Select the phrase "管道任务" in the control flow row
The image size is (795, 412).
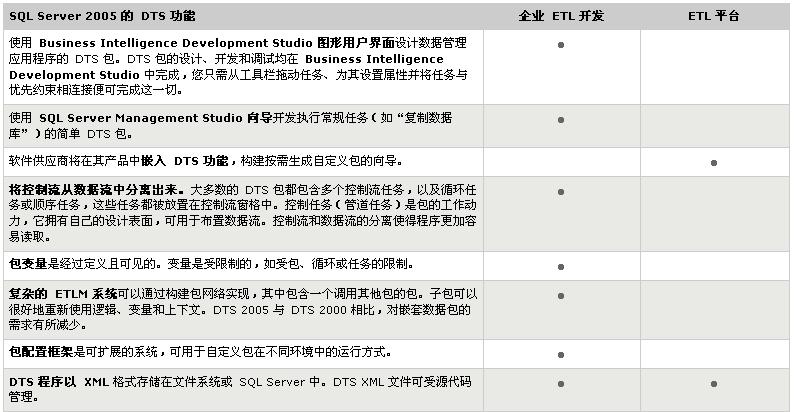[x=369, y=205]
